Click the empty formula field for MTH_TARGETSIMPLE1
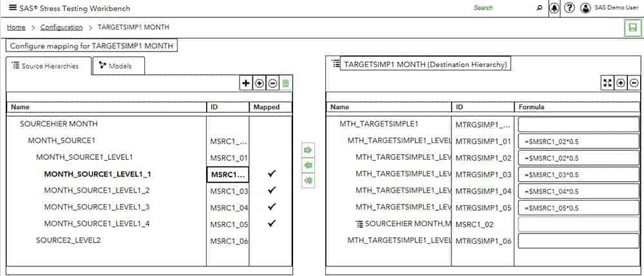The width and height of the screenshot is (644, 276). click(x=578, y=124)
